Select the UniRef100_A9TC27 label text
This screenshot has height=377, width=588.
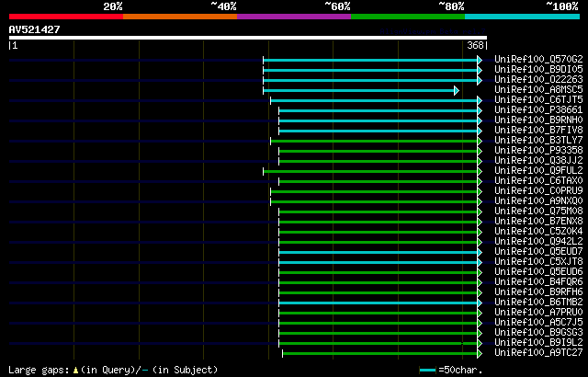point(538,353)
